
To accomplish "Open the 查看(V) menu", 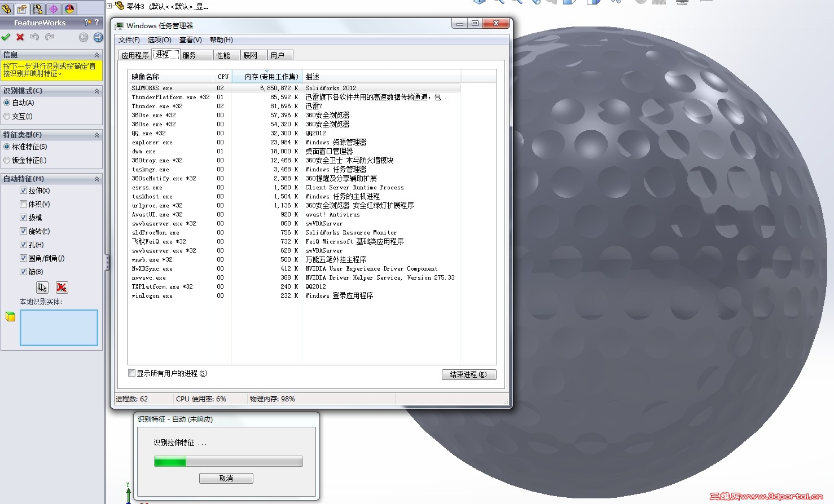I will pyautogui.click(x=191, y=40).
